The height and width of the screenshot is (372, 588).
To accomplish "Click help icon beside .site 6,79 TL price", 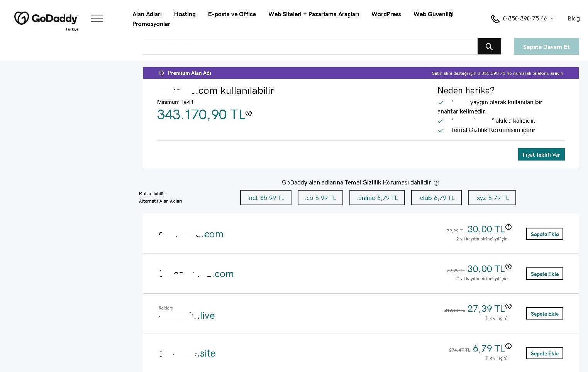I will tap(508, 346).
